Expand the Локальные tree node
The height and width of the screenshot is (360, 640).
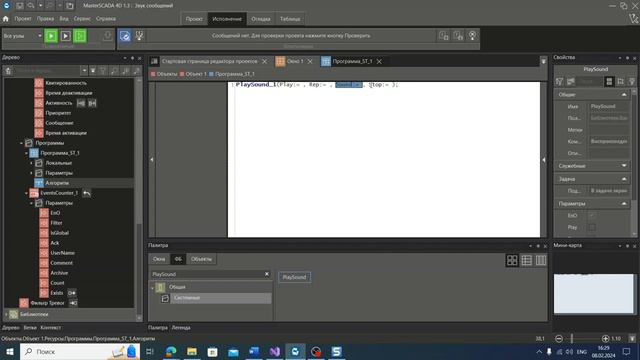click(x=31, y=163)
